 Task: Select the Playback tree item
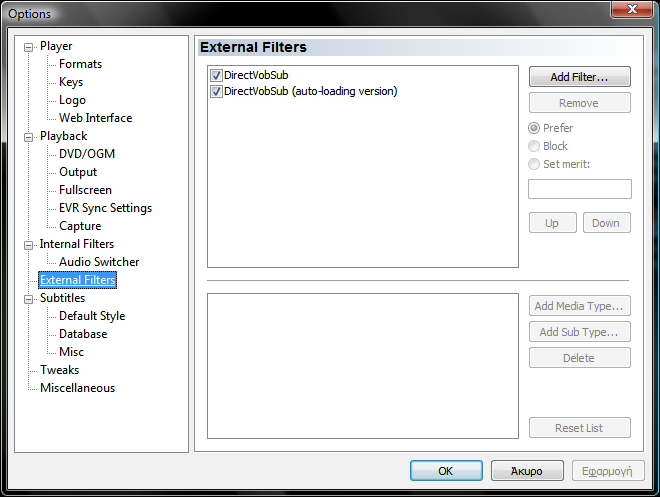coord(64,136)
